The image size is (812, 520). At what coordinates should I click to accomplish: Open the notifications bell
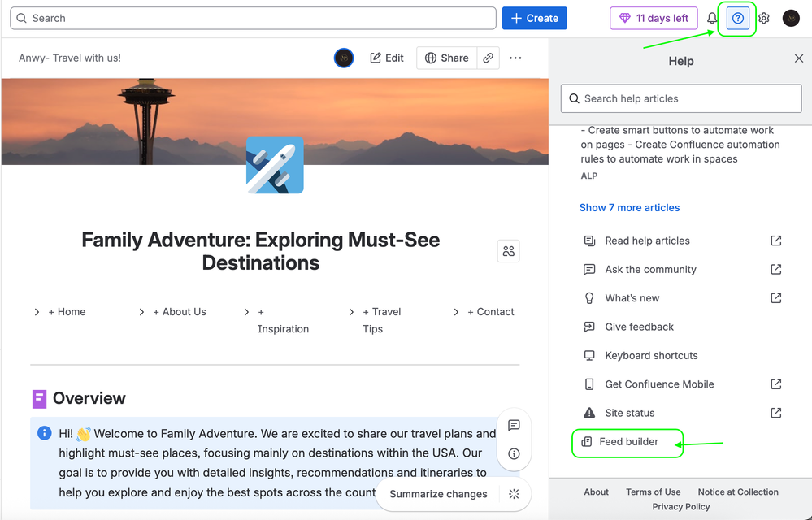click(712, 19)
